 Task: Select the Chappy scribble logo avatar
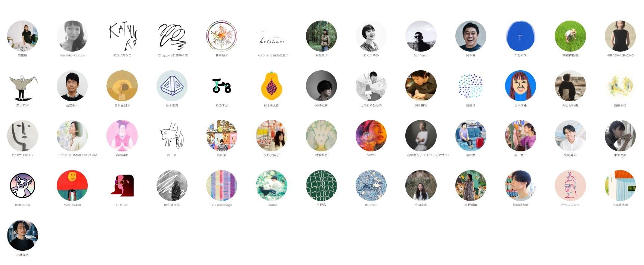coord(172,36)
